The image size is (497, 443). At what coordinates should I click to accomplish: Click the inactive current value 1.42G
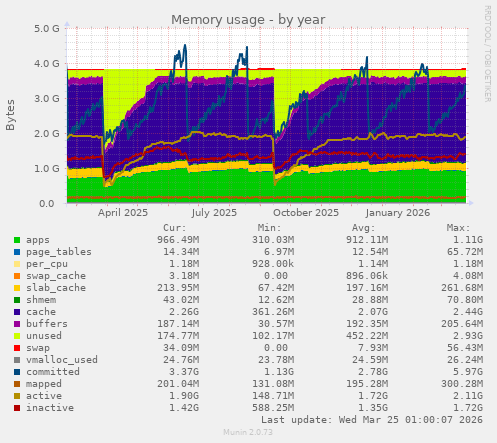(x=184, y=408)
